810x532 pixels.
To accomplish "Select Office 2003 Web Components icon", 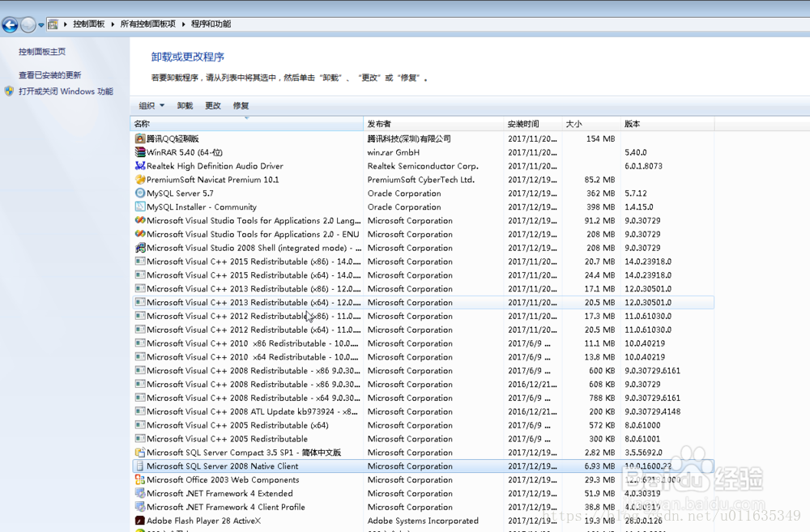I will (x=140, y=479).
